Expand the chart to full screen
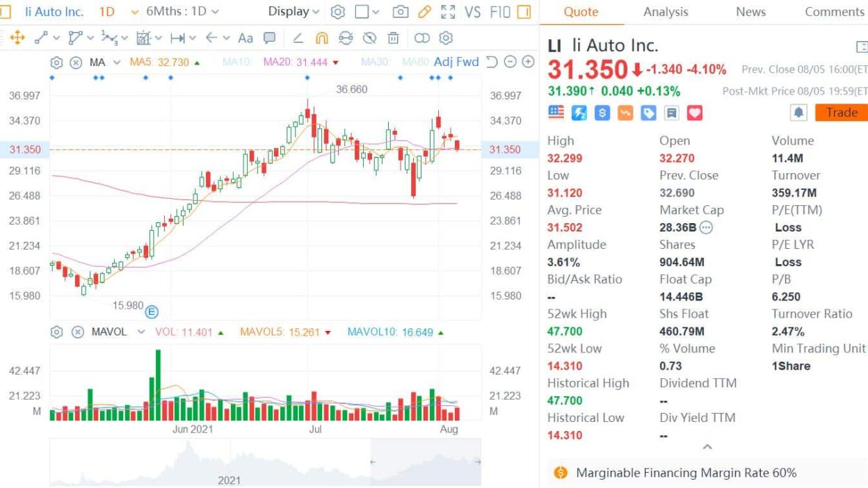This screenshot has width=868, height=488. tap(449, 12)
